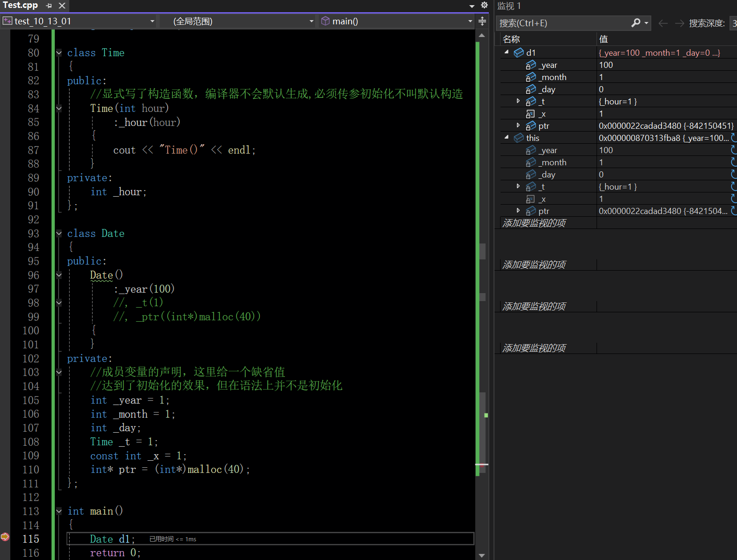Collapse the class Date block

[x=59, y=233]
